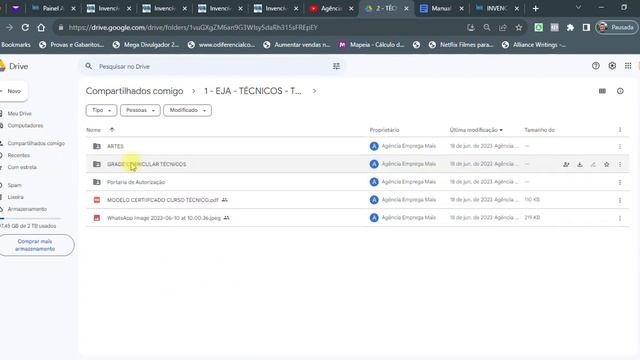This screenshot has width=640, height=360.
Task: Expand the breadcrumb folder chevron menu
Action: tap(314, 91)
